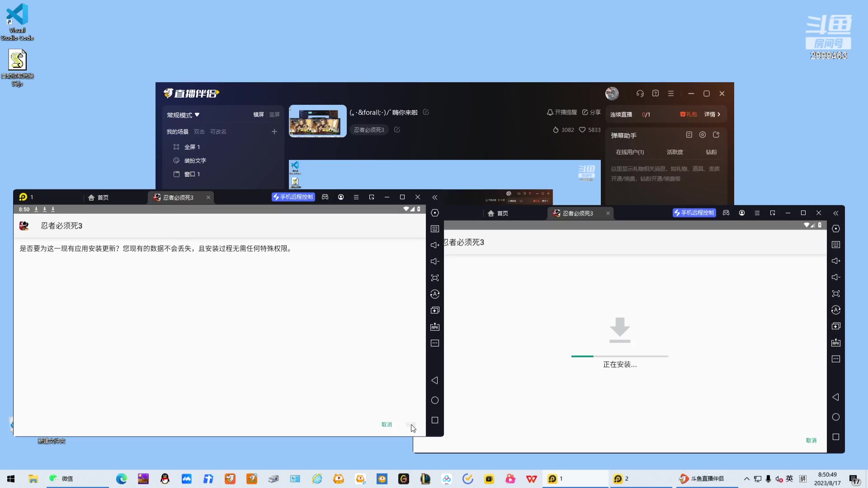This screenshot has height=488, width=868.
Task: Switch to 横屏 landscape mode
Action: pyautogui.click(x=259, y=115)
